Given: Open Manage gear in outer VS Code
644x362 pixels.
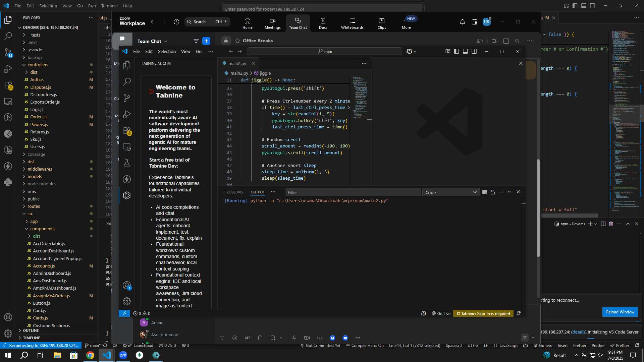Looking at the screenshot, I should click(8, 334).
